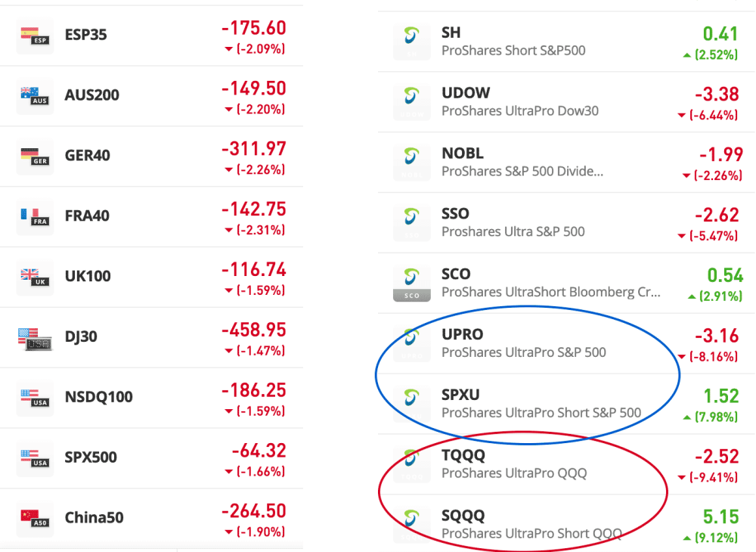Click the France flag icon for FRA40
Image resolution: width=756 pixels, height=552 pixels.
(35, 217)
